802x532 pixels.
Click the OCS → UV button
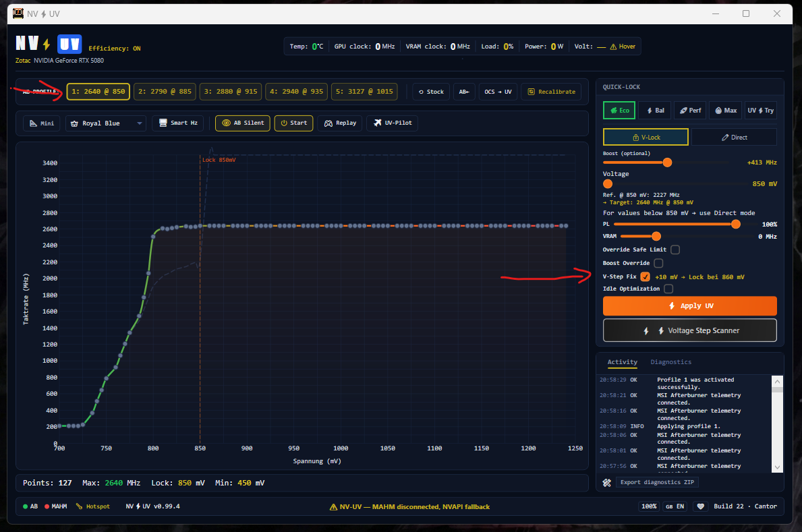498,92
